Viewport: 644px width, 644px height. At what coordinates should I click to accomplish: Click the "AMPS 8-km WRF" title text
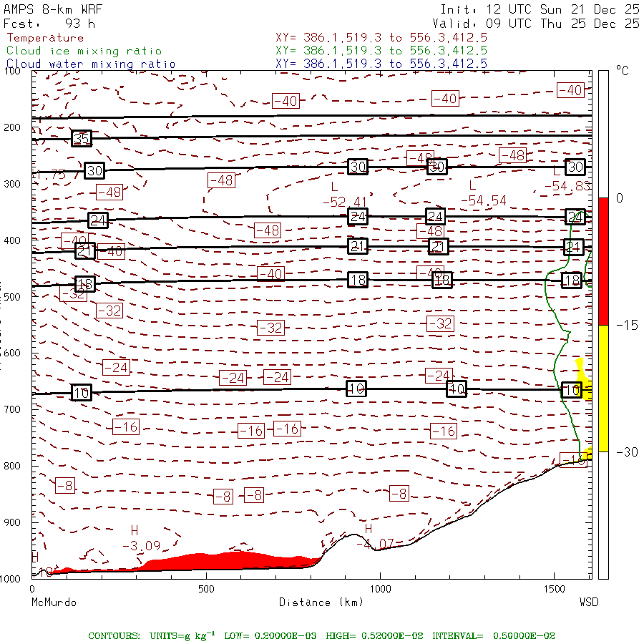coord(53,9)
